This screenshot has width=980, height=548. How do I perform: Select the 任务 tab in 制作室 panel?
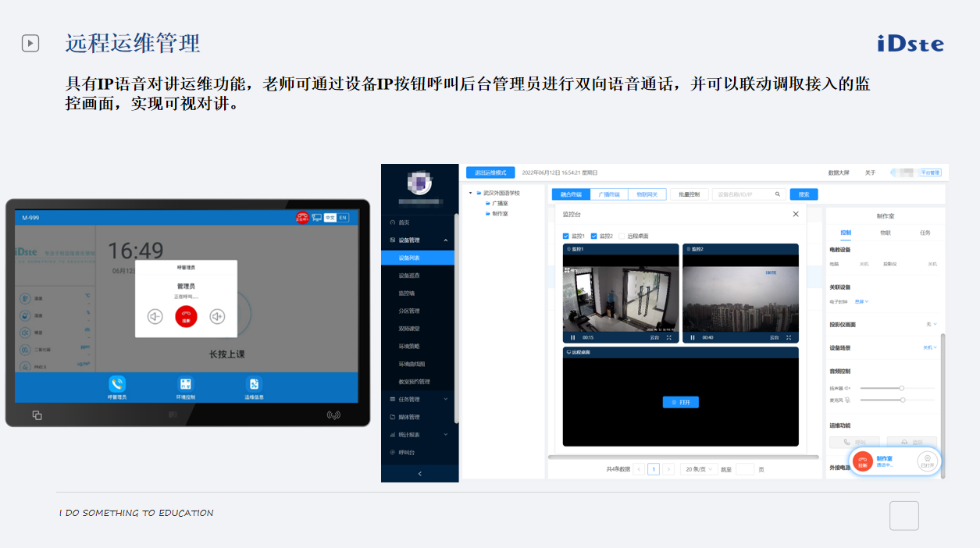coord(925,233)
